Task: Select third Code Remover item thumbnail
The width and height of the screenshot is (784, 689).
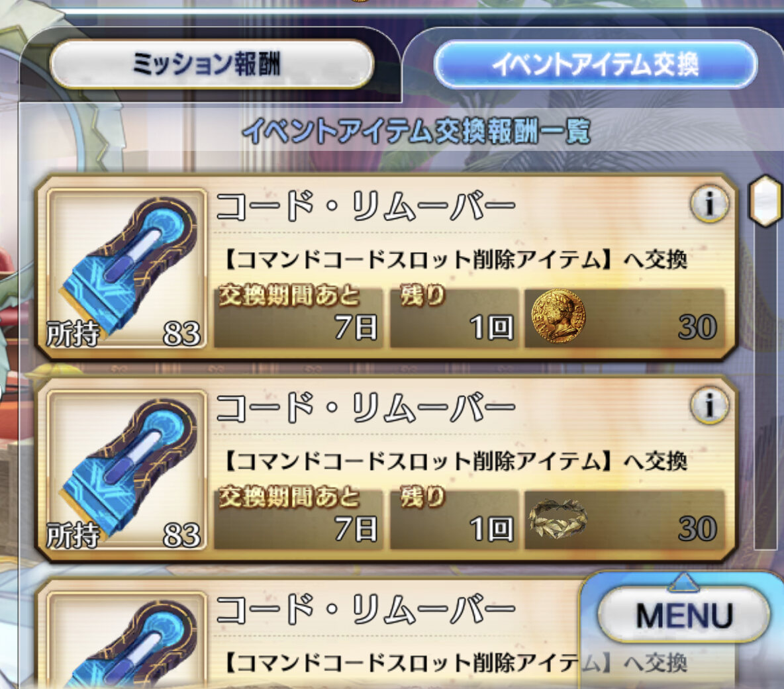Action: (126, 641)
